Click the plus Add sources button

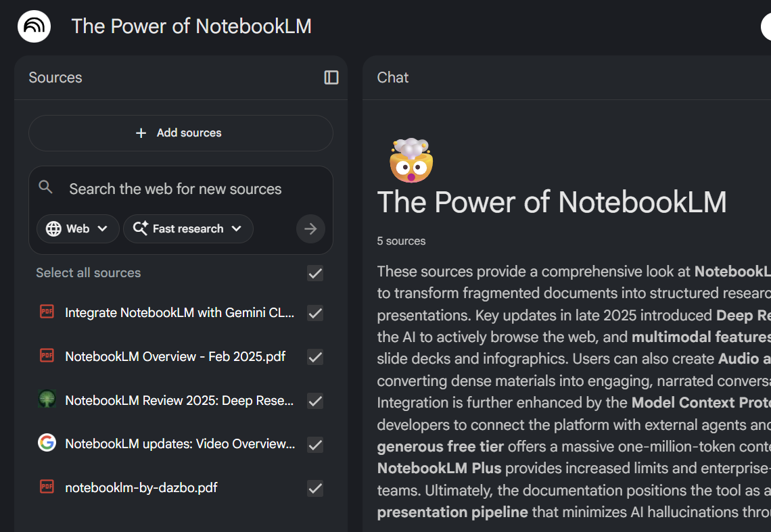[x=181, y=132]
